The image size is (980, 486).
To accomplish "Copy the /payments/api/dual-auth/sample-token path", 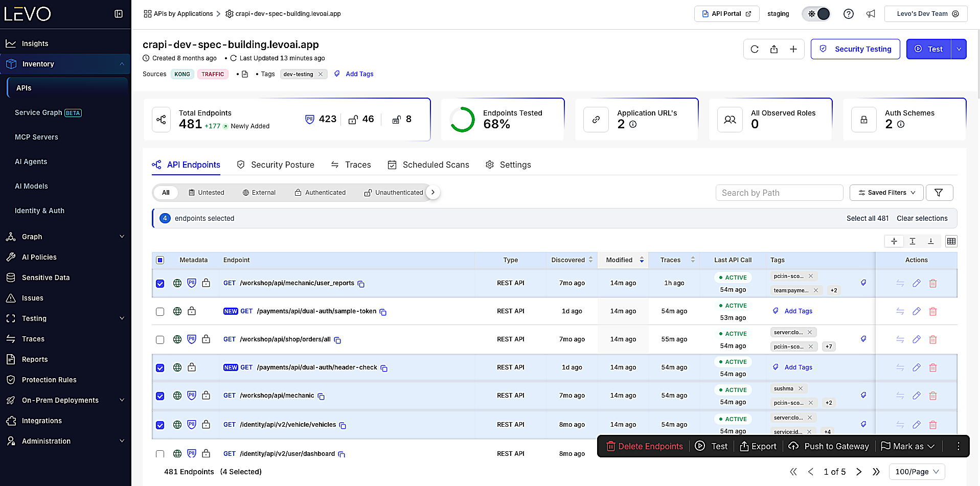I will 383,312.
